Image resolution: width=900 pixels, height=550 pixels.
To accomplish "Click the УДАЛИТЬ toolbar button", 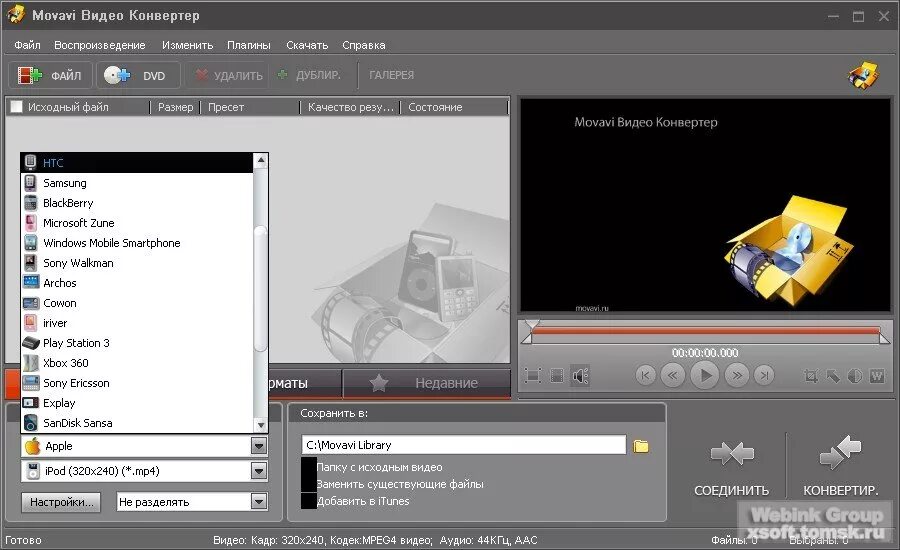I will pos(228,75).
